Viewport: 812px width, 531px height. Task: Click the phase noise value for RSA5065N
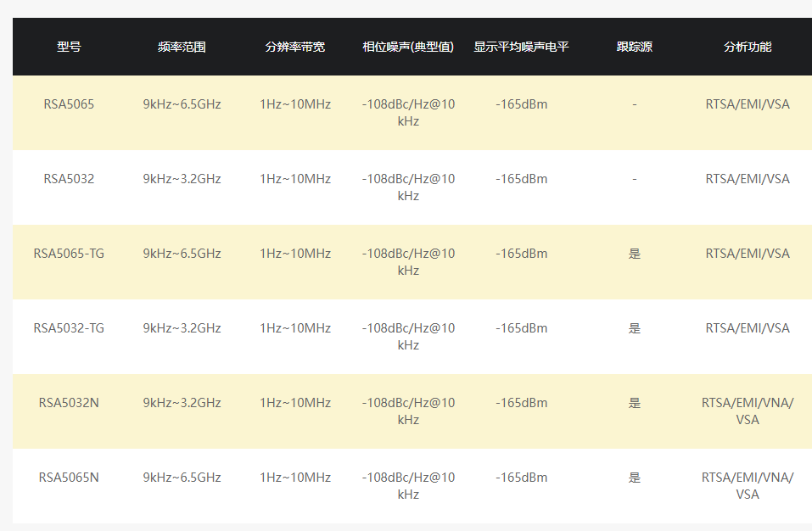(x=408, y=485)
